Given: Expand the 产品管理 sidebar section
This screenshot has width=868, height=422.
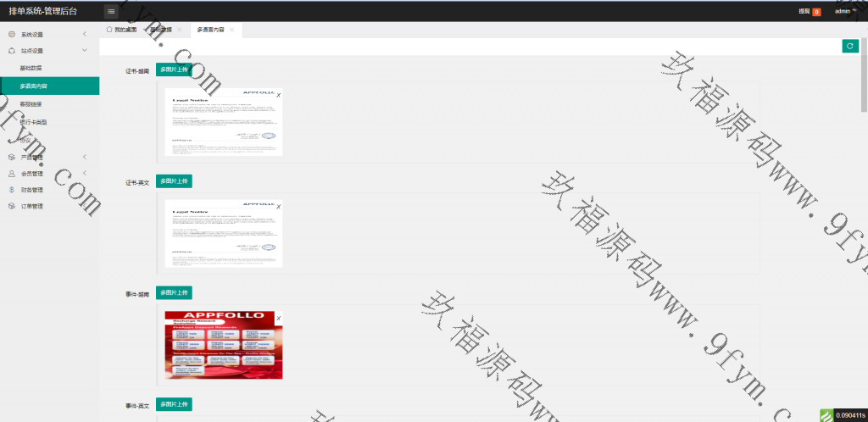Looking at the screenshot, I should pos(85,157).
